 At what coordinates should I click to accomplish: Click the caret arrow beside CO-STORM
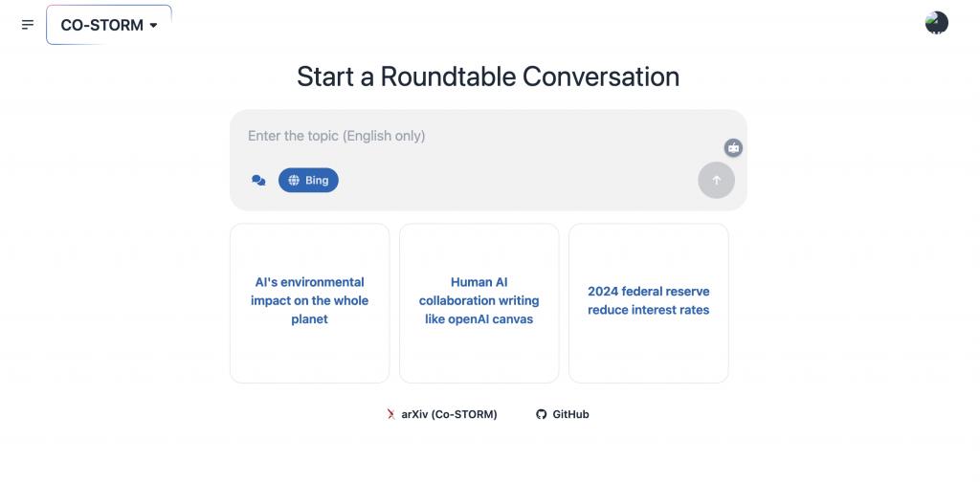[153, 26]
